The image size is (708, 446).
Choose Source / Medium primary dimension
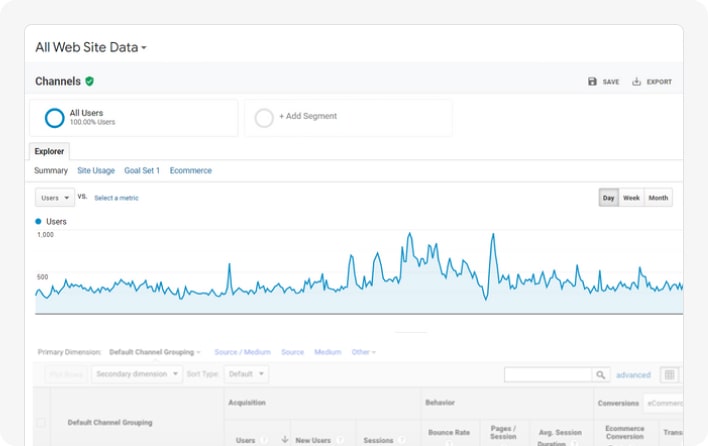point(242,352)
